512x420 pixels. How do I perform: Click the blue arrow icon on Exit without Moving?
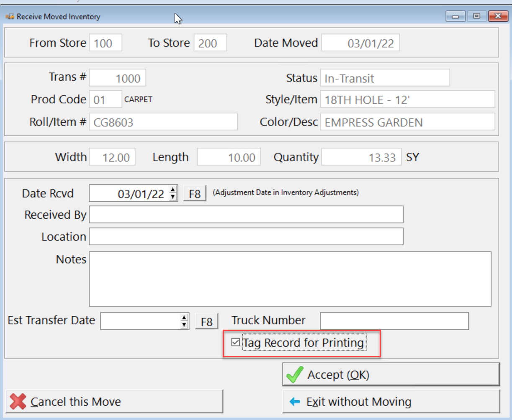[295, 402]
